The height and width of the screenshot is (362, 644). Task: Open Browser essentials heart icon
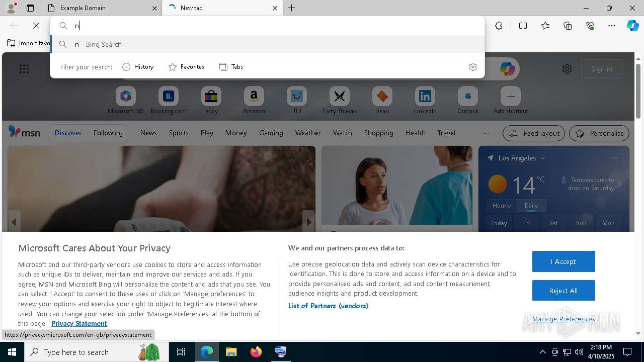click(x=590, y=26)
